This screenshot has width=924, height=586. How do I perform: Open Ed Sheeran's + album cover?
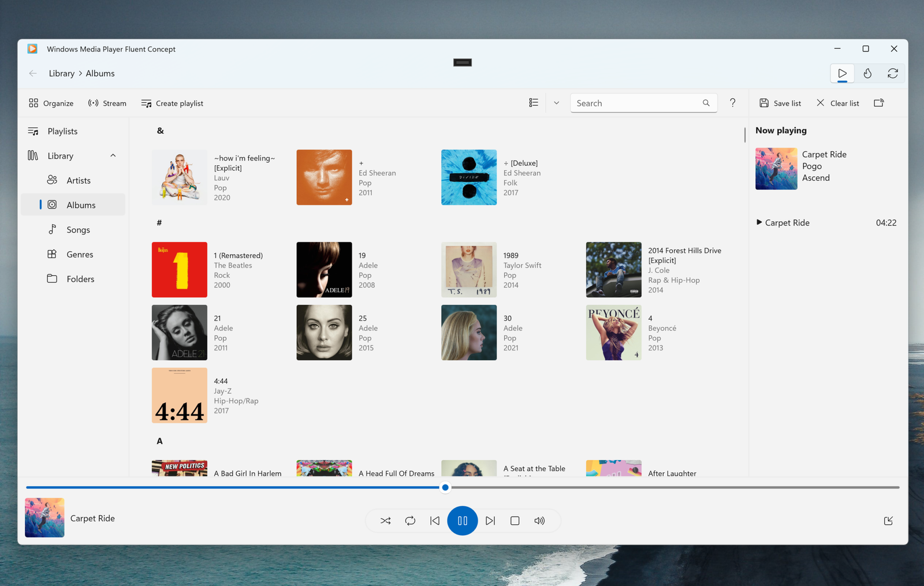click(324, 177)
